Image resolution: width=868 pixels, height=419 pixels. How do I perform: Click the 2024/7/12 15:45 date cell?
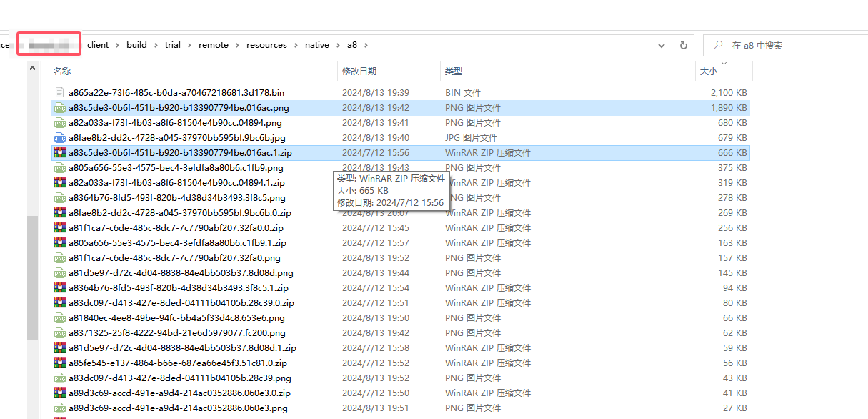coord(376,227)
